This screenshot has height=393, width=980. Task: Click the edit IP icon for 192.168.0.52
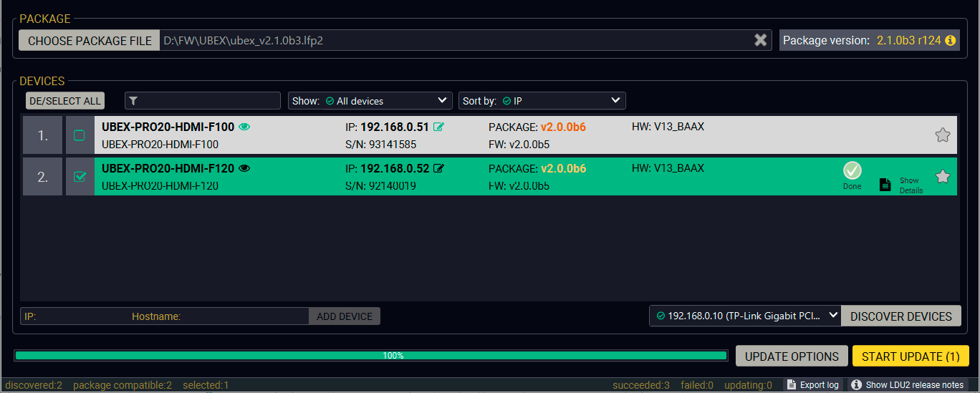(438, 169)
